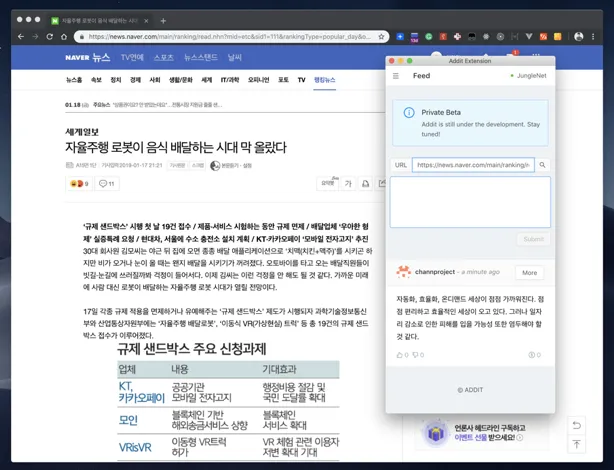The height and width of the screenshot is (470, 614).
Task: Open the 스포츠 link in the header
Action: point(164,58)
